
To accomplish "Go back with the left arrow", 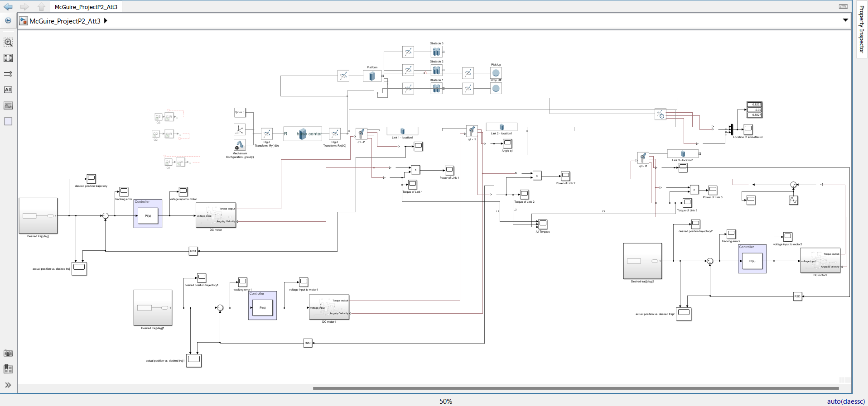I will 8,7.
